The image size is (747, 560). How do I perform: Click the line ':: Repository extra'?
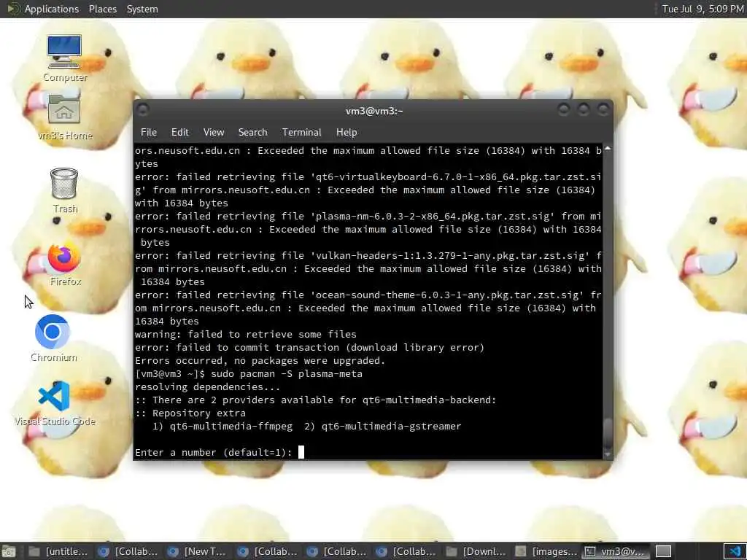pyautogui.click(x=190, y=413)
